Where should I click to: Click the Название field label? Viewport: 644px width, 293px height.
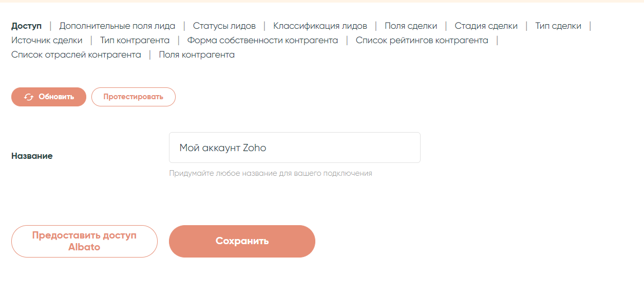click(32, 156)
